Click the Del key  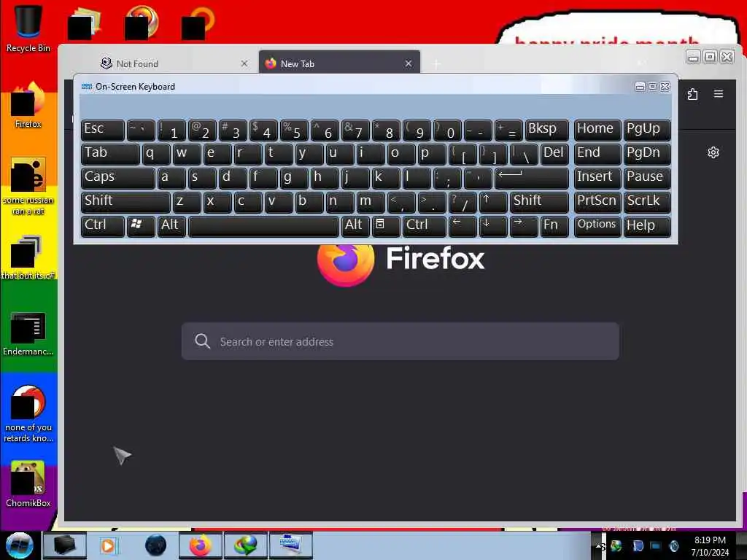point(554,154)
